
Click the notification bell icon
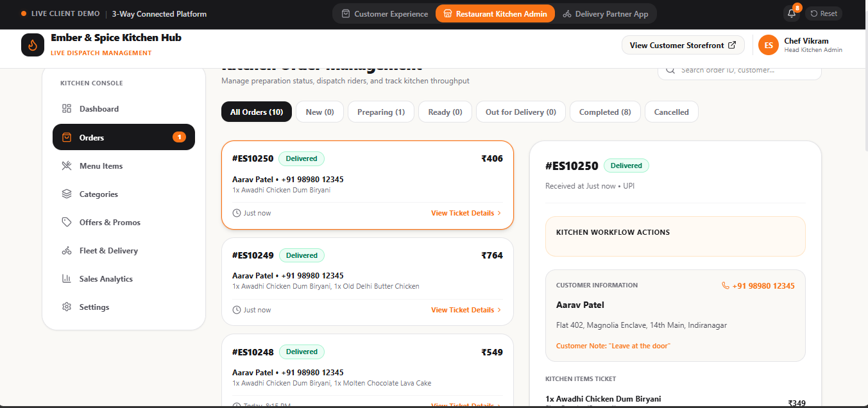(792, 13)
